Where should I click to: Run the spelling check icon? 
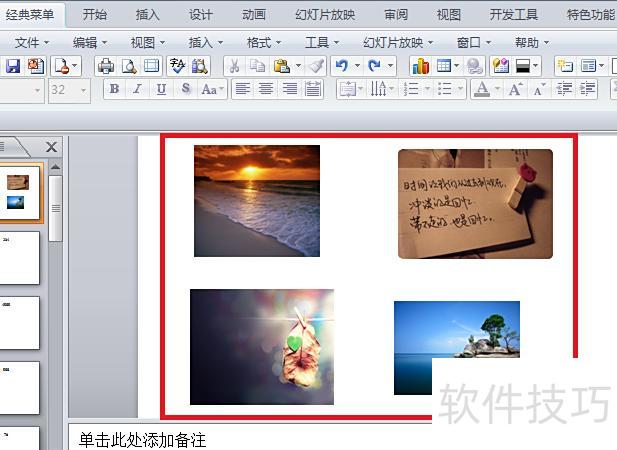pyautogui.click(x=177, y=66)
